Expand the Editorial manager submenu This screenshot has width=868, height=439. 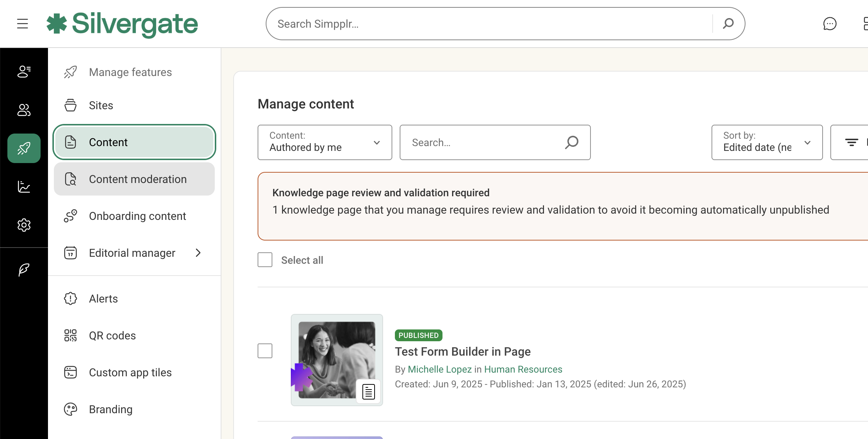(x=198, y=253)
